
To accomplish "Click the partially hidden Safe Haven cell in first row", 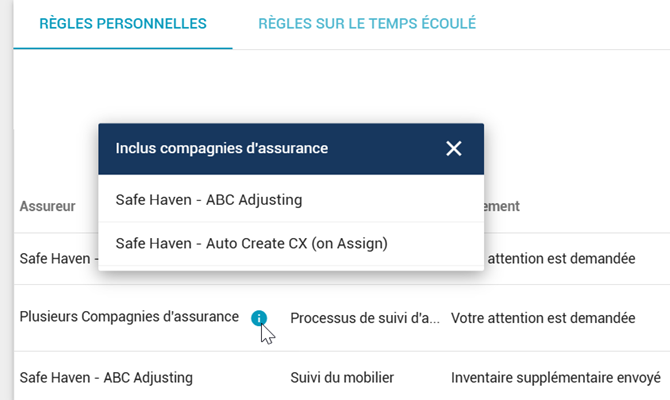I will pyautogui.click(x=59, y=259).
